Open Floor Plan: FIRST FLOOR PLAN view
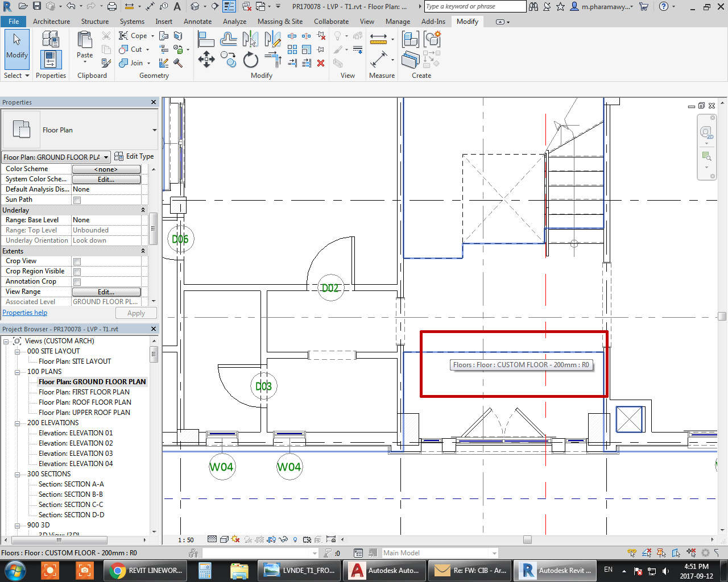Image resolution: width=728 pixels, height=582 pixels. click(x=84, y=392)
